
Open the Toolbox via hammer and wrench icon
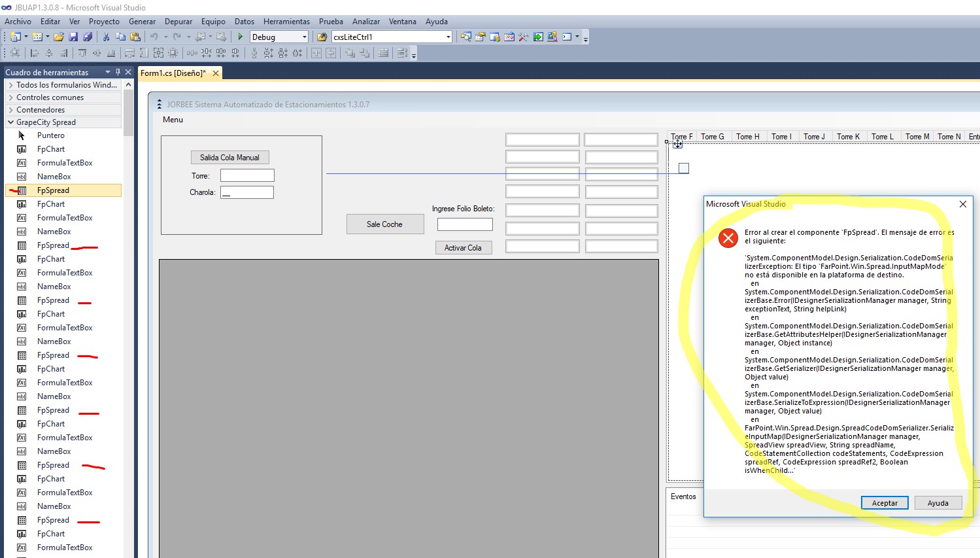(x=524, y=37)
